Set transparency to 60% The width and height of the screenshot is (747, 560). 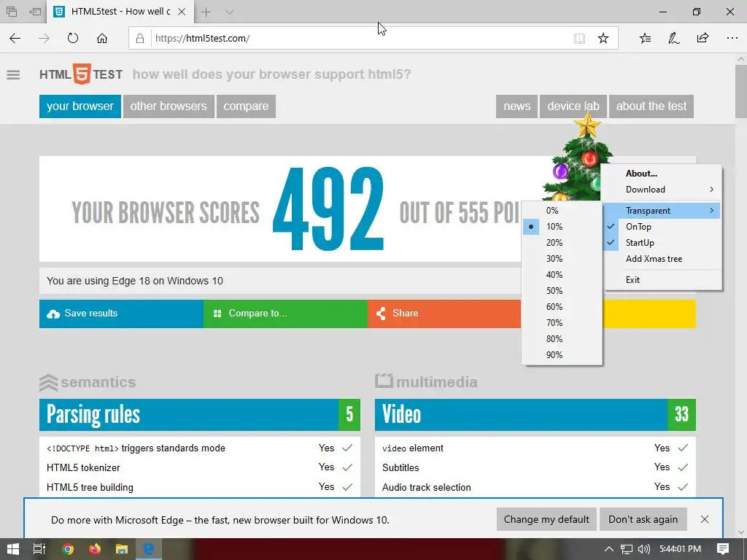click(x=562, y=307)
